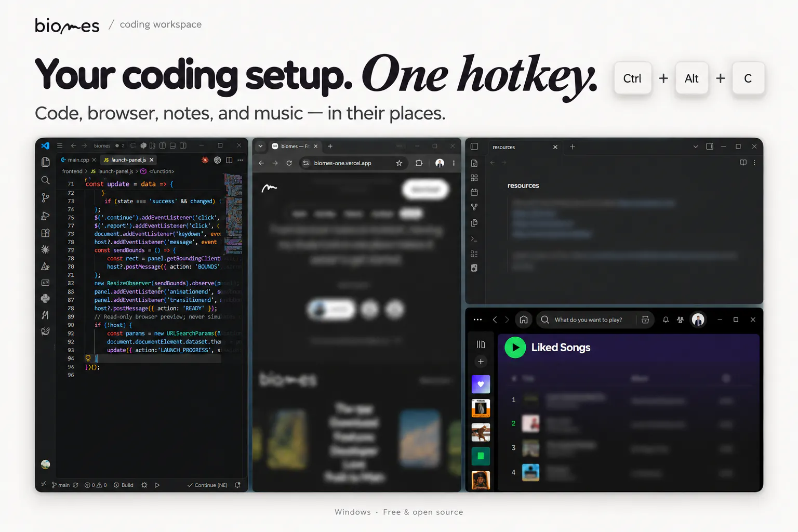Toggle reading view in the notes app

point(743,163)
